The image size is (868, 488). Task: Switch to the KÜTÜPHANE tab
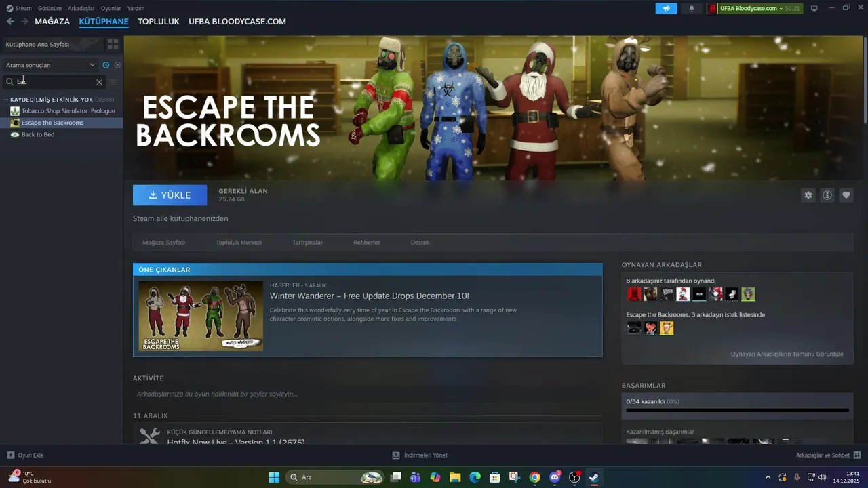click(104, 22)
